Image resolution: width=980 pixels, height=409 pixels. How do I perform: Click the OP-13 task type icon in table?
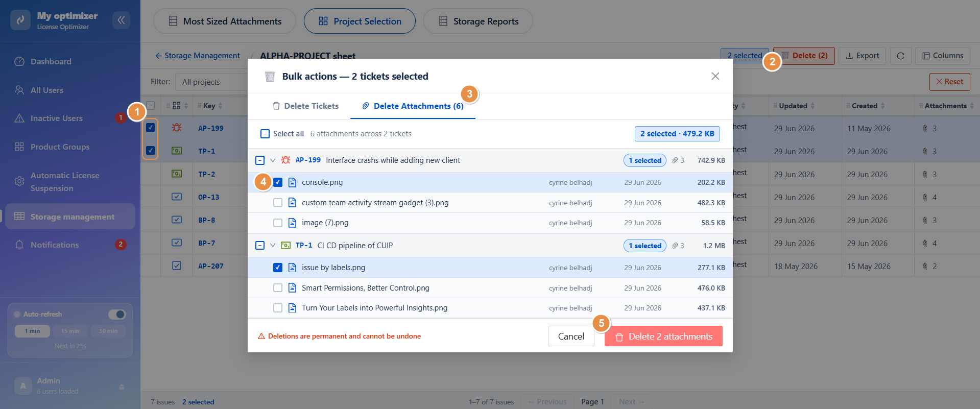[176, 197]
